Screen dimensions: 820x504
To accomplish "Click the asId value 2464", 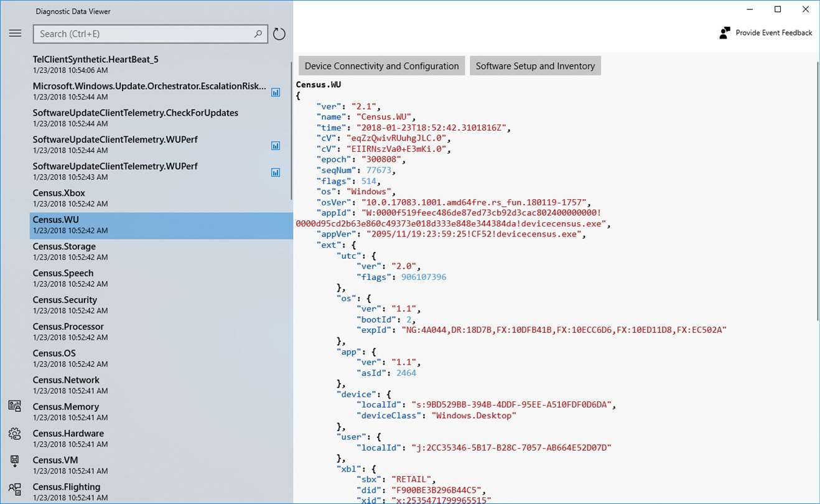I will click(406, 373).
